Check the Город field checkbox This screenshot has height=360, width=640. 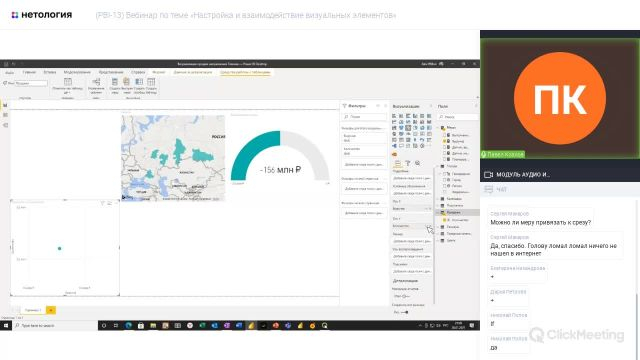[x=444, y=180]
